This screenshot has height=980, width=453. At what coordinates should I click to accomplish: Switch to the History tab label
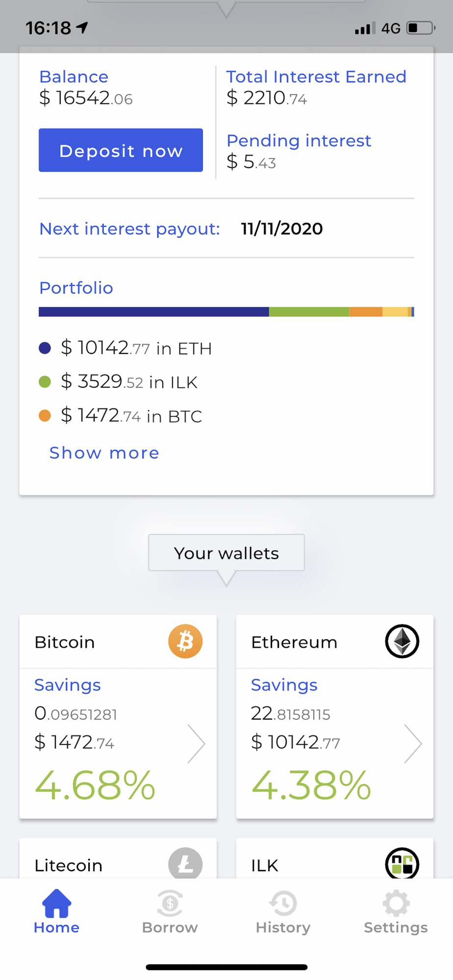(x=283, y=928)
